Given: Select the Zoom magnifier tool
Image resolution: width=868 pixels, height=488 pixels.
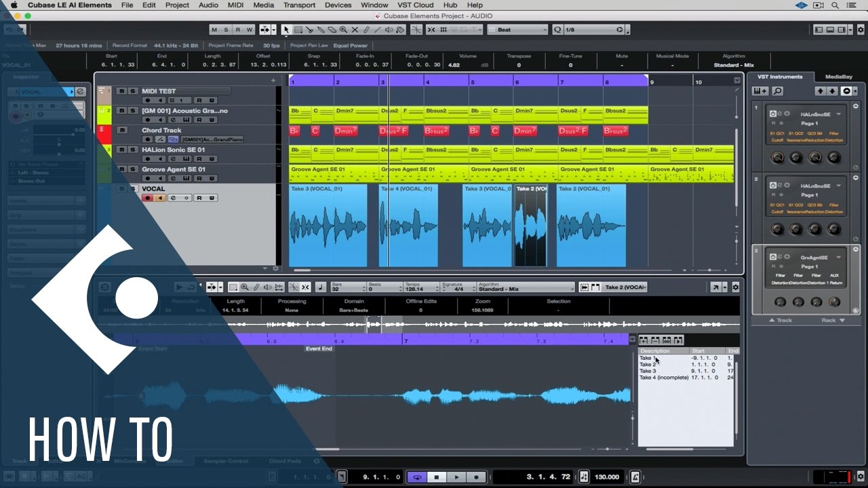Looking at the screenshot, I should click(x=344, y=30).
